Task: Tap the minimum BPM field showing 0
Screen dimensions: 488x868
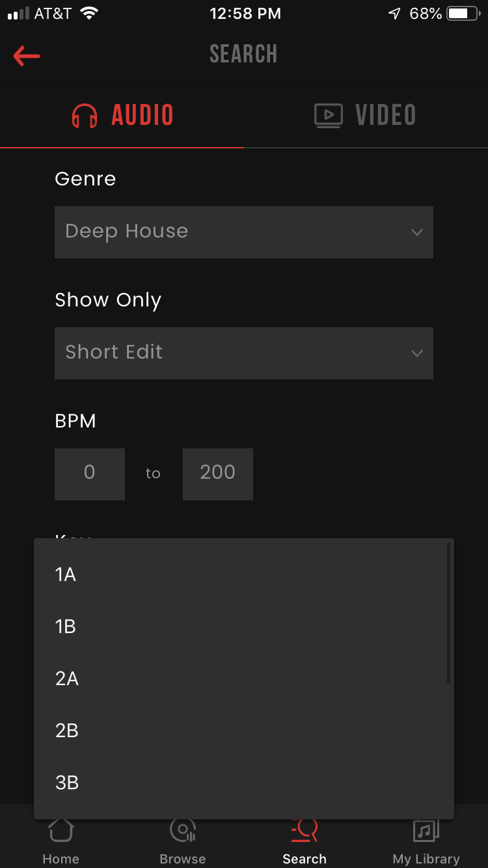Action: (90, 474)
